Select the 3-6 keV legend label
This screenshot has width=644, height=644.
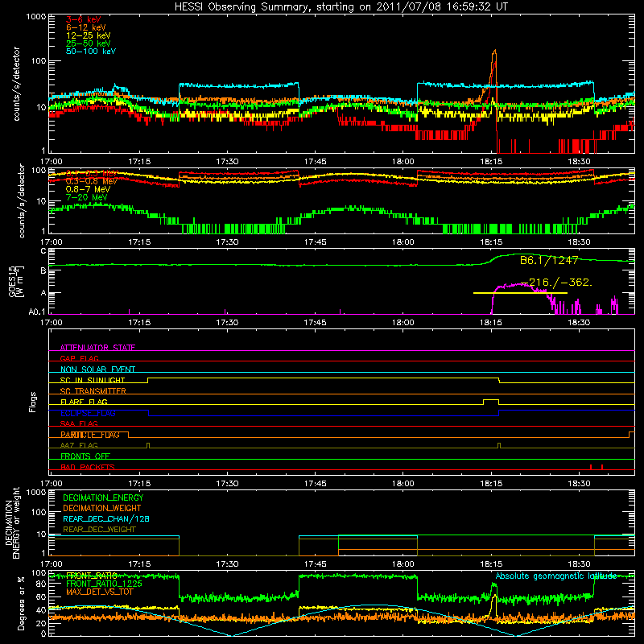(84, 19)
